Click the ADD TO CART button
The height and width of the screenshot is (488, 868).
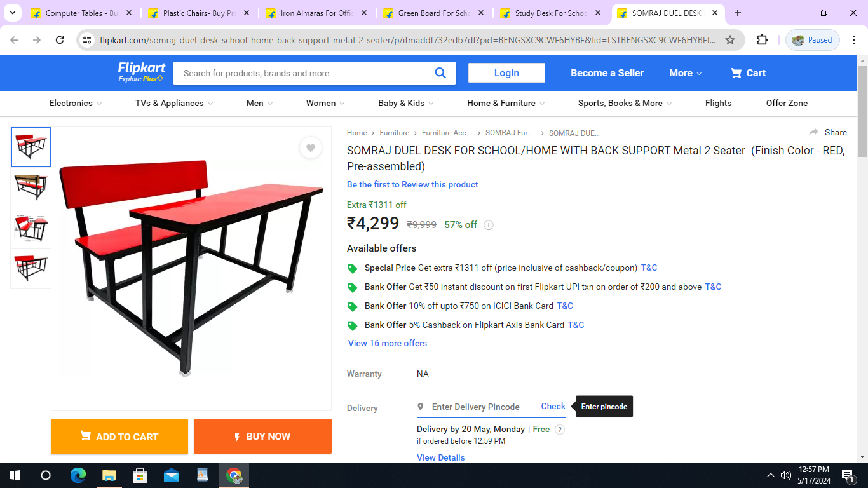point(119,437)
